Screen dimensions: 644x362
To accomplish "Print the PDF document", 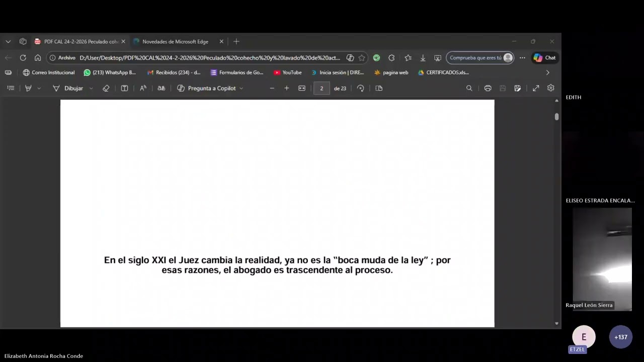I will [488, 88].
